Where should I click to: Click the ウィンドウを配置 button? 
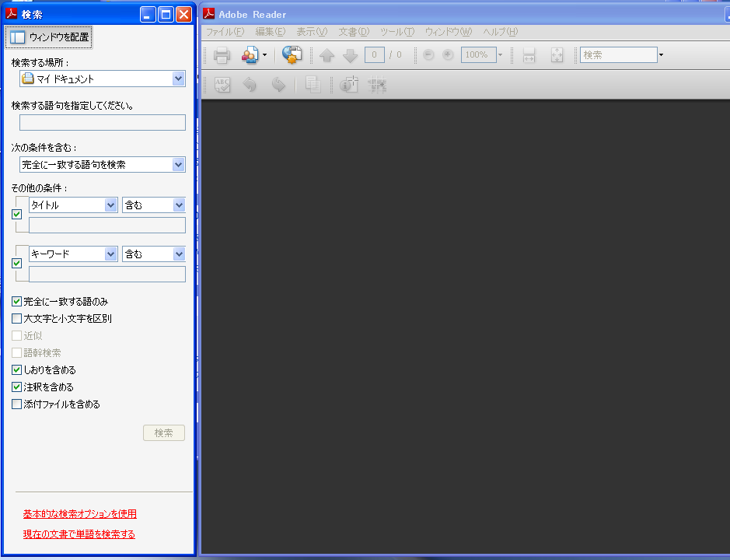[x=49, y=37]
